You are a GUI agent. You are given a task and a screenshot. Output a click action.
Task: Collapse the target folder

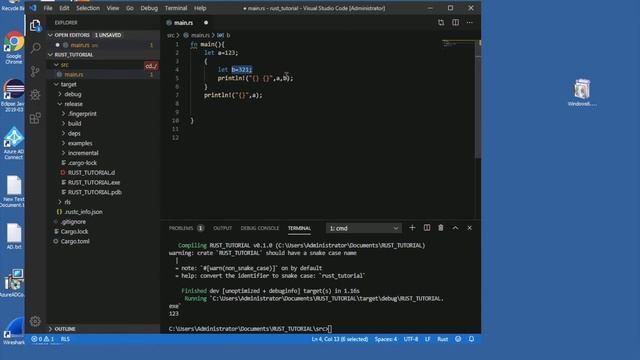coord(56,84)
